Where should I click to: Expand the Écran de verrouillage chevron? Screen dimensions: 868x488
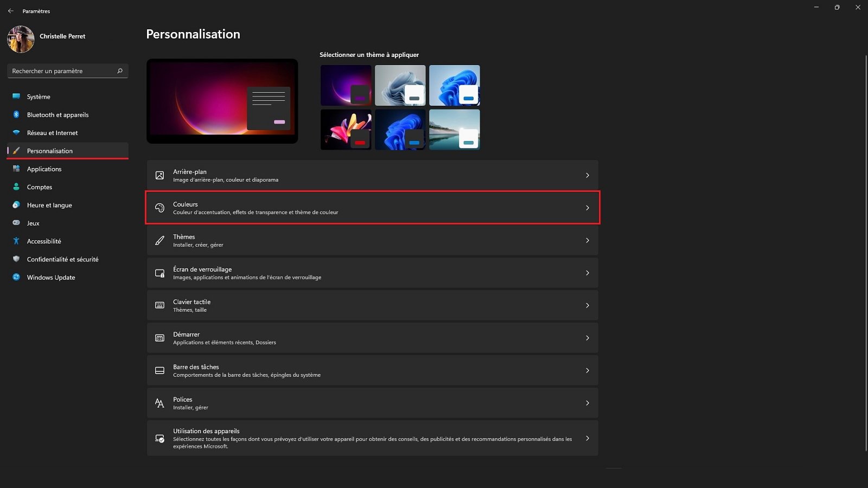point(587,273)
